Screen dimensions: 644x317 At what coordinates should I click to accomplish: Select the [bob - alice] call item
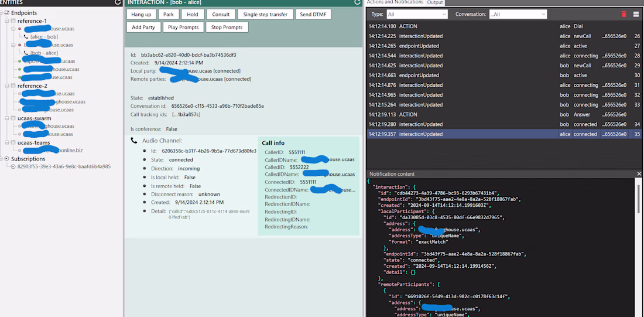[44, 53]
